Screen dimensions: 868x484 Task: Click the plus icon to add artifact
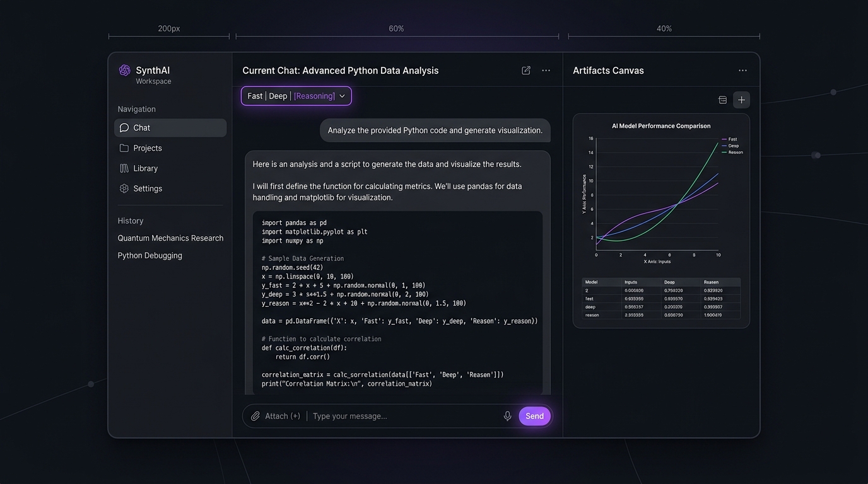(742, 100)
